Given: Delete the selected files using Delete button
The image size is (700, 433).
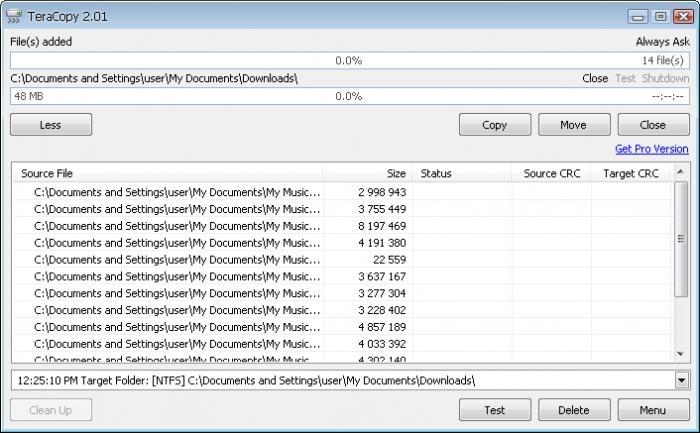Looking at the screenshot, I should click(x=574, y=410).
